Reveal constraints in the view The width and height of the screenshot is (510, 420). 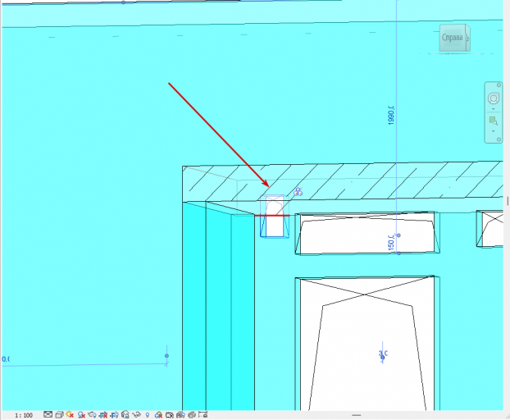(203, 415)
